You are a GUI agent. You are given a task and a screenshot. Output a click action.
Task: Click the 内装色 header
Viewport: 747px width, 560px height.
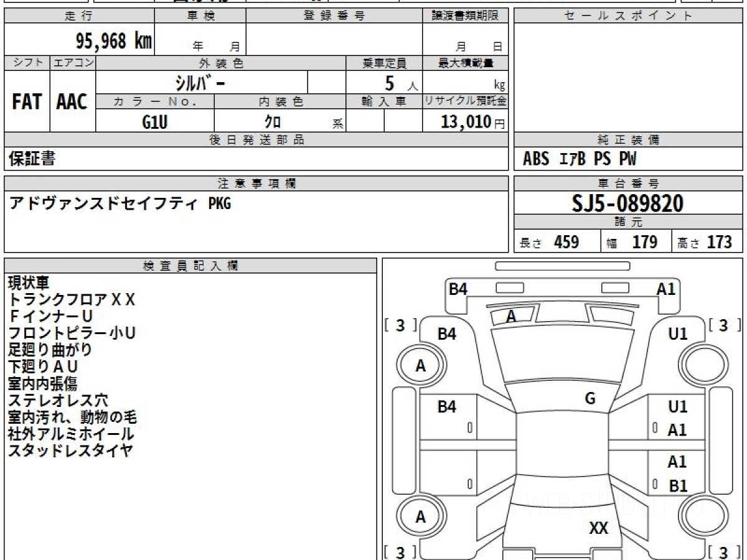click(280, 101)
